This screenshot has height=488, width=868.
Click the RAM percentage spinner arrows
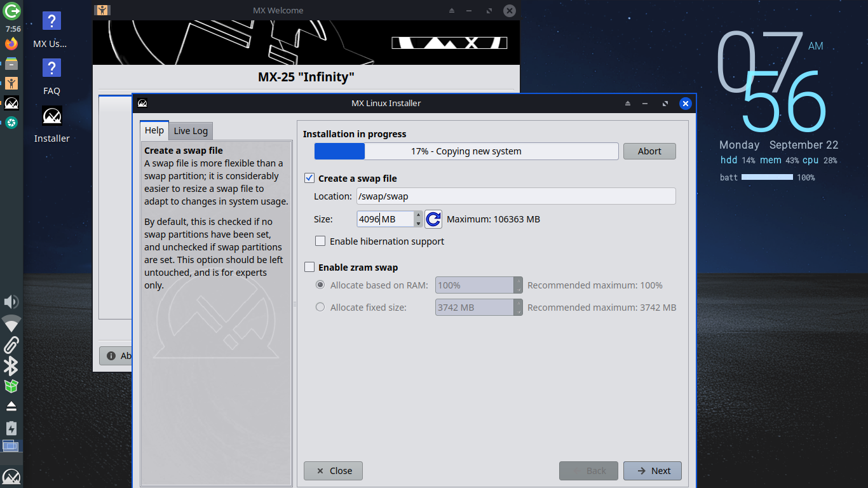tap(519, 285)
